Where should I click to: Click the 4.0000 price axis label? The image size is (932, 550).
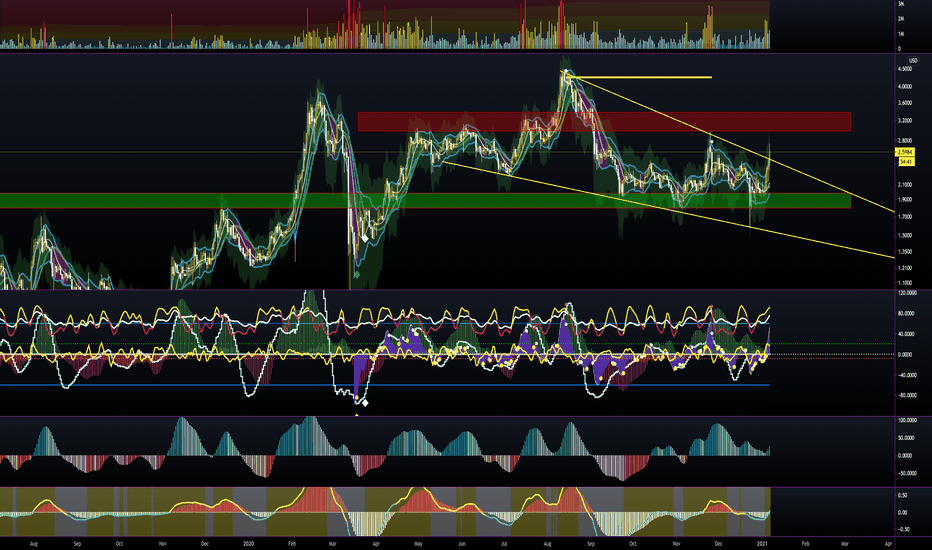pos(905,87)
